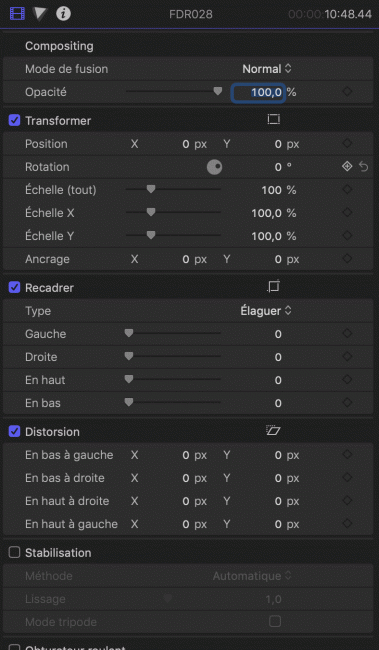This screenshot has width=379, height=650.
Task: Reset the Rotation parameter with arrow icon
Action: (x=364, y=167)
